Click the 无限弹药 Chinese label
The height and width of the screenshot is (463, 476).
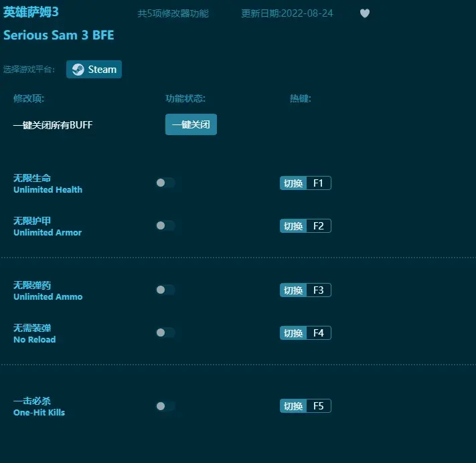[x=32, y=285]
